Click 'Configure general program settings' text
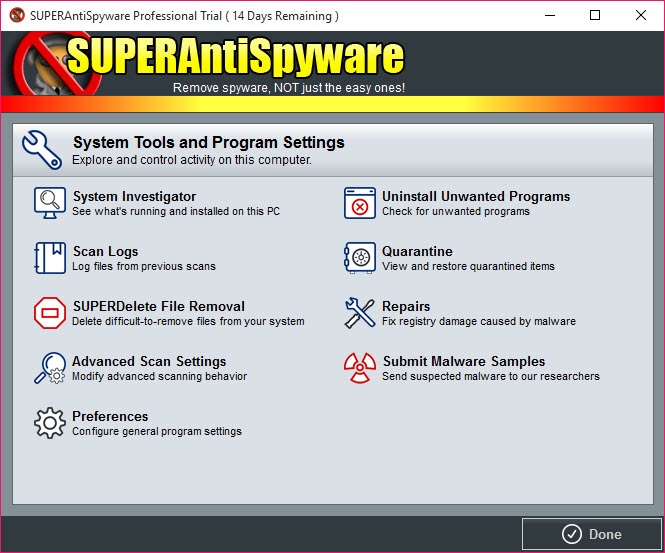Viewport: 665px width, 553px height. coord(156,431)
